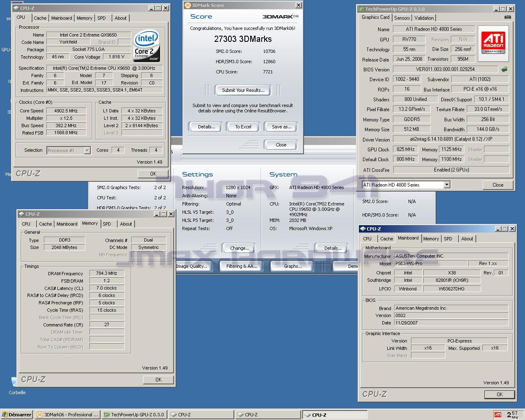Click the GPU-Z screenshot camera icon

(507, 17)
